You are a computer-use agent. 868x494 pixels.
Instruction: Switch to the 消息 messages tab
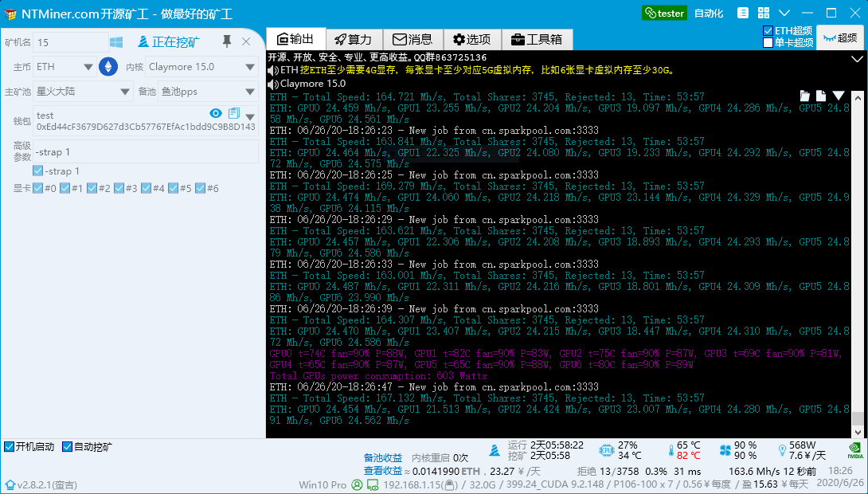pos(413,39)
